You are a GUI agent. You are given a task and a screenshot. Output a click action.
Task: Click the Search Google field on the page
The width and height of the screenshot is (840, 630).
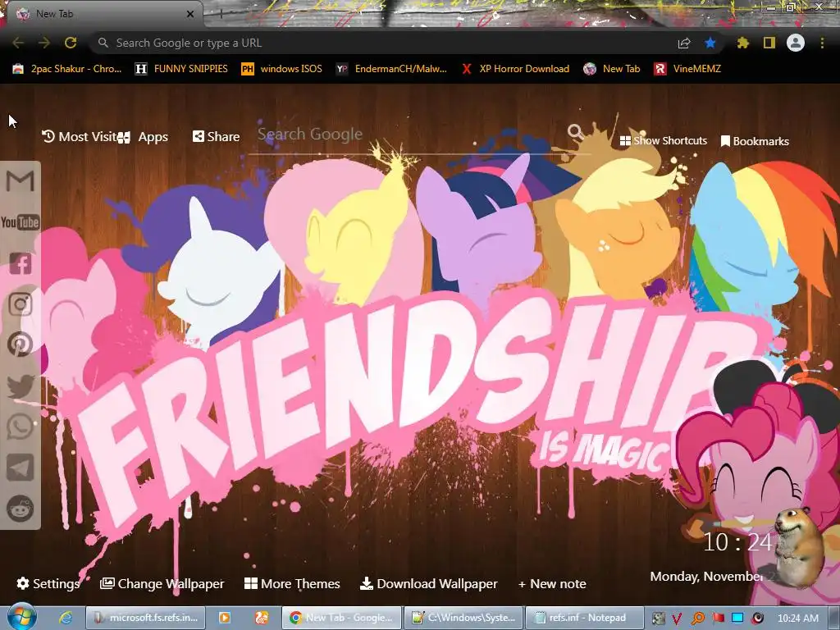[410, 135]
